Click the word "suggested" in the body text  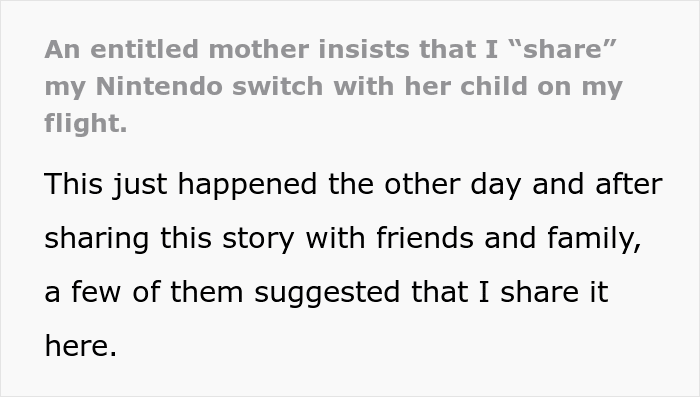pos(327,293)
